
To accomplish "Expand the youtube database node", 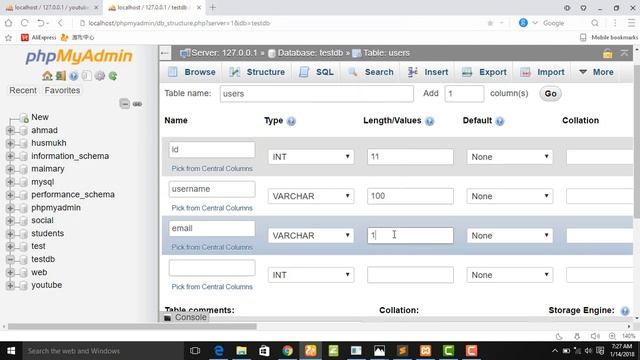I will coord(10,285).
